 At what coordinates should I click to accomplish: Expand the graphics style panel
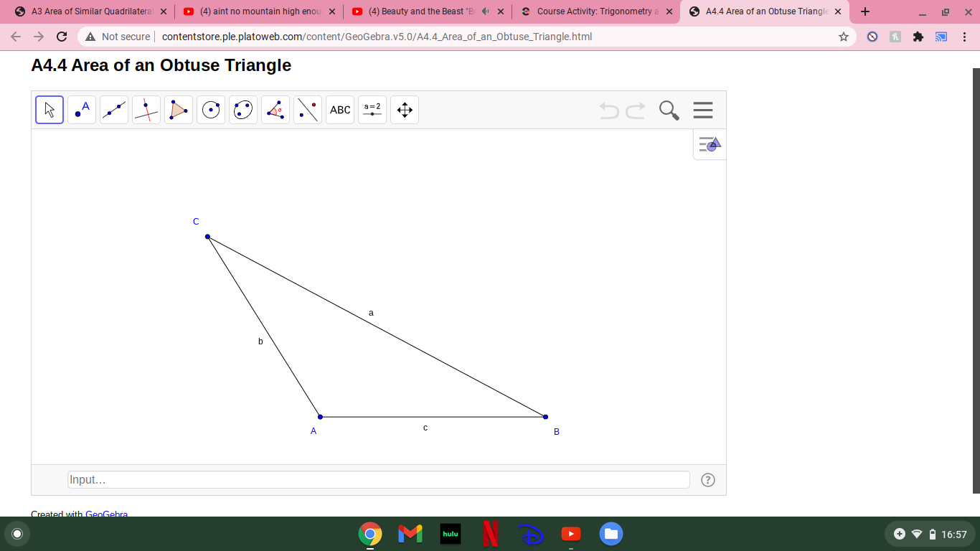(709, 144)
